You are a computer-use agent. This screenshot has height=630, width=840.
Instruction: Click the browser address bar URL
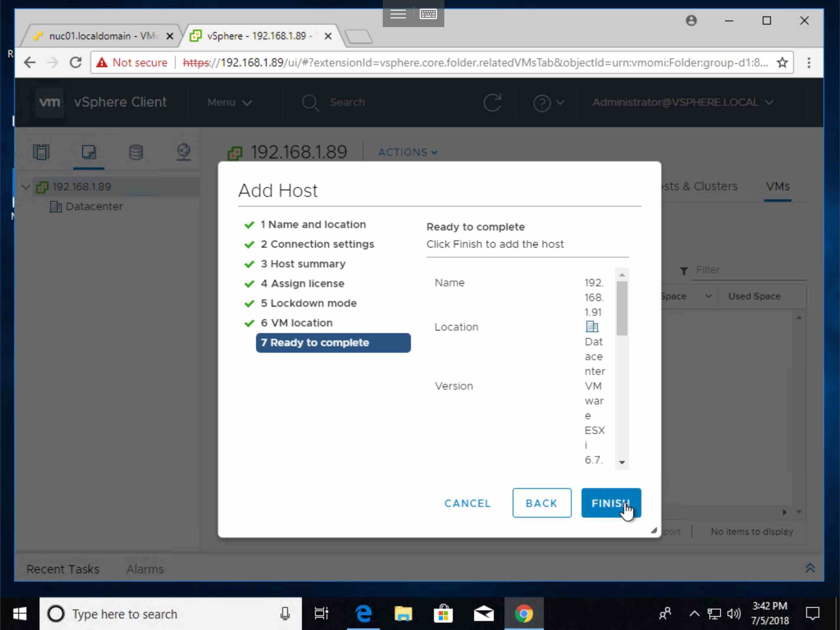click(475, 62)
